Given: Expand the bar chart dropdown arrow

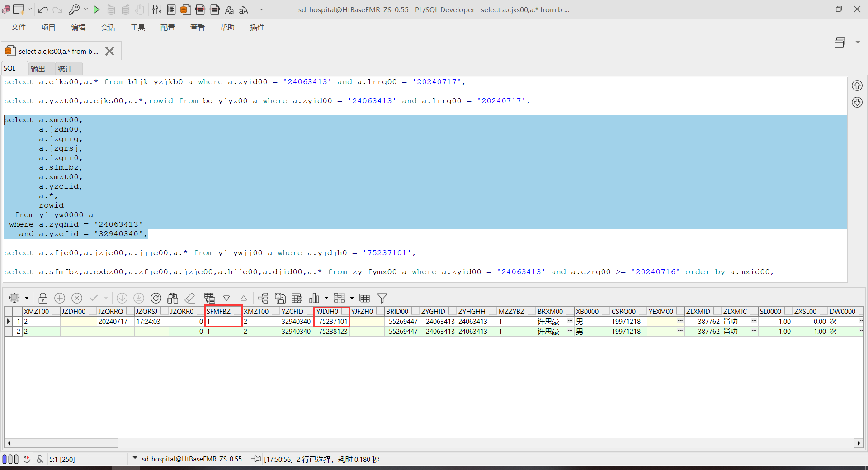Looking at the screenshot, I should pos(326,298).
